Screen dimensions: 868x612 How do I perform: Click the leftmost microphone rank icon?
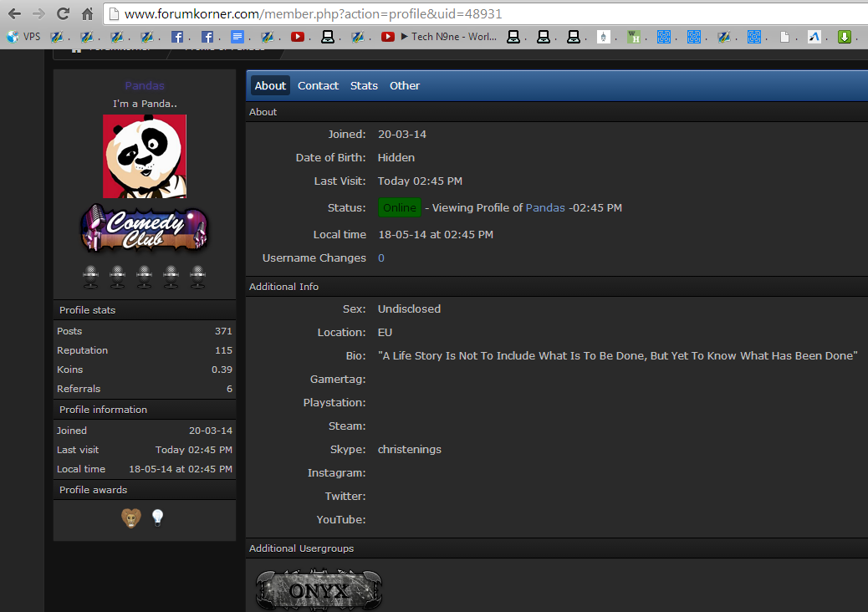click(91, 276)
